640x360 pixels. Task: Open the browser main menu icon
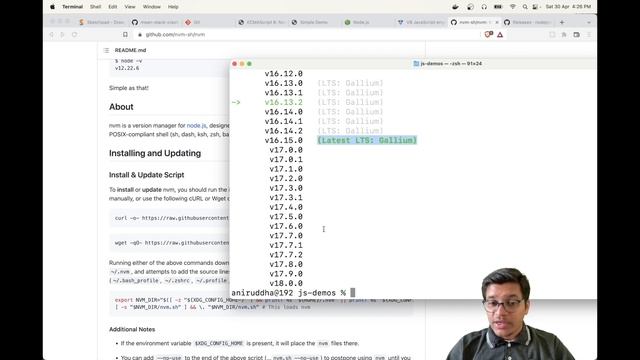tap(589, 35)
